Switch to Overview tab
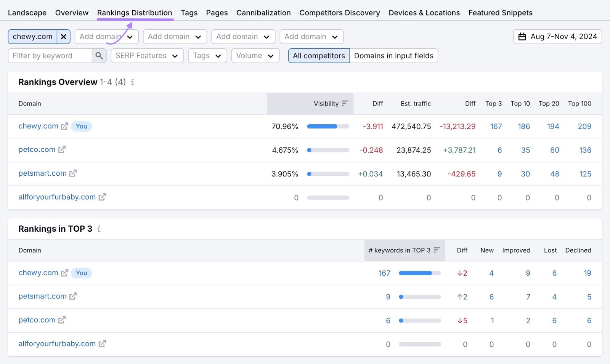The width and height of the screenshot is (610, 364). tap(72, 13)
